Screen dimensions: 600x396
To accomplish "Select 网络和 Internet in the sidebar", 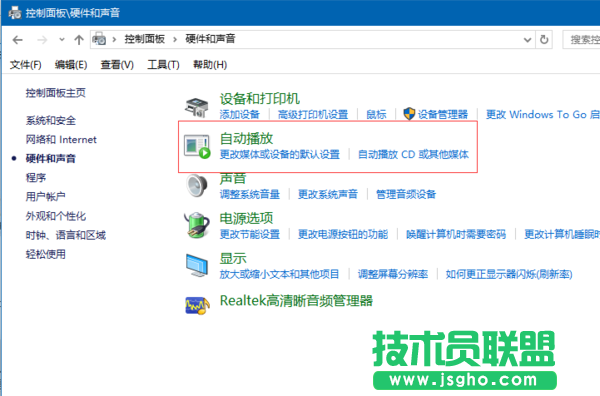I will (61, 139).
